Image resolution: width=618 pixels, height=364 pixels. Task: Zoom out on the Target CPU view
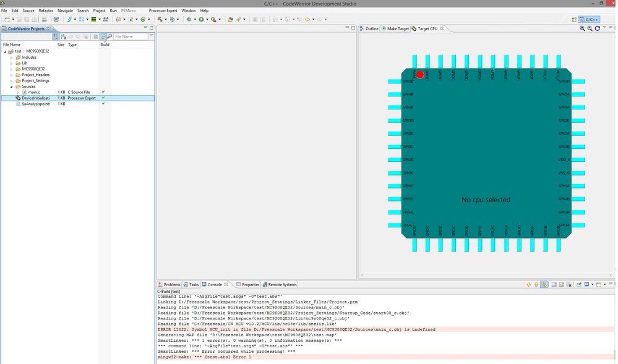click(x=590, y=28)
